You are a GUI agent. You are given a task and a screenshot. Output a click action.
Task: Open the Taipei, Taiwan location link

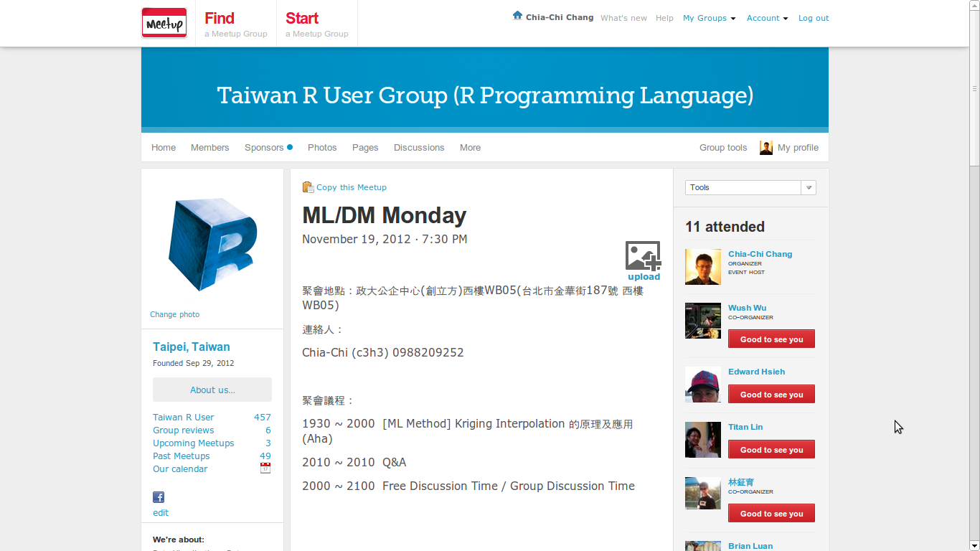tap(192, 347)
